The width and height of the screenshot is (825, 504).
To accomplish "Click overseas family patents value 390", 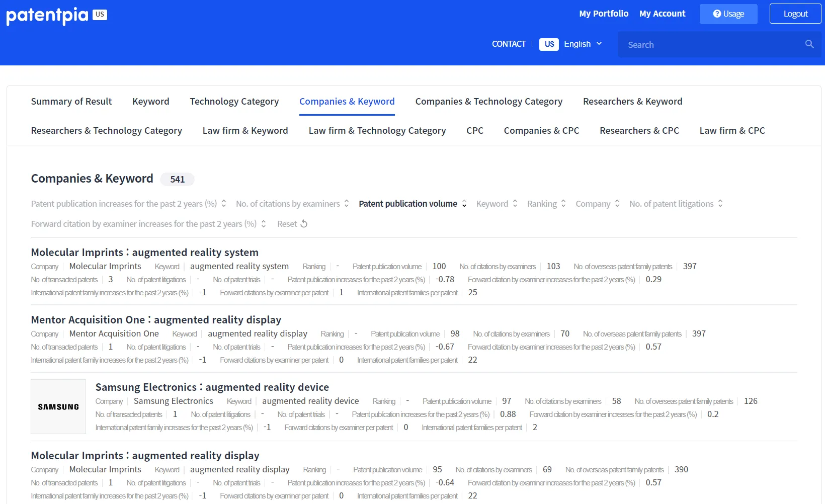I will click(681, 470).
